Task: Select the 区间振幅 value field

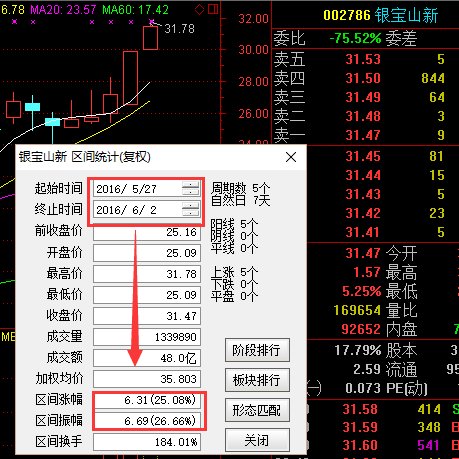Action: pos(148,421)
